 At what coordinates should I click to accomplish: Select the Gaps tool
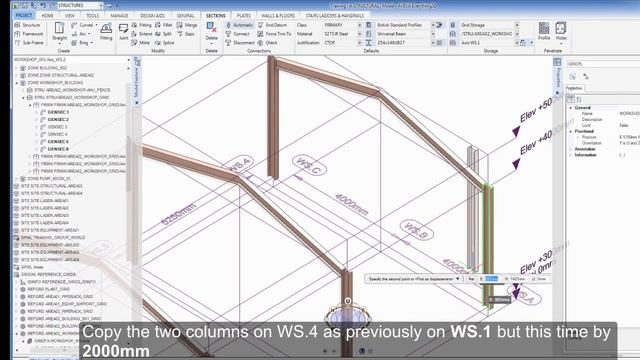point(186,34)
